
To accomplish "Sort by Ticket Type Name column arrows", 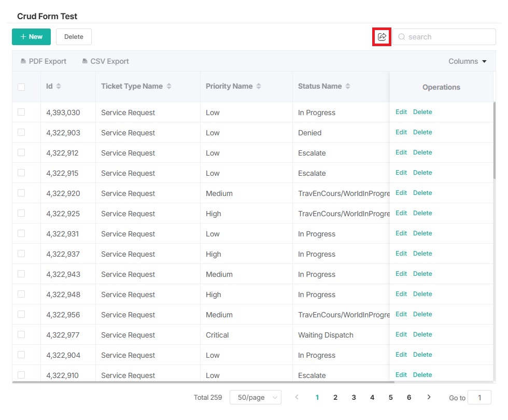I will [169, 86].
